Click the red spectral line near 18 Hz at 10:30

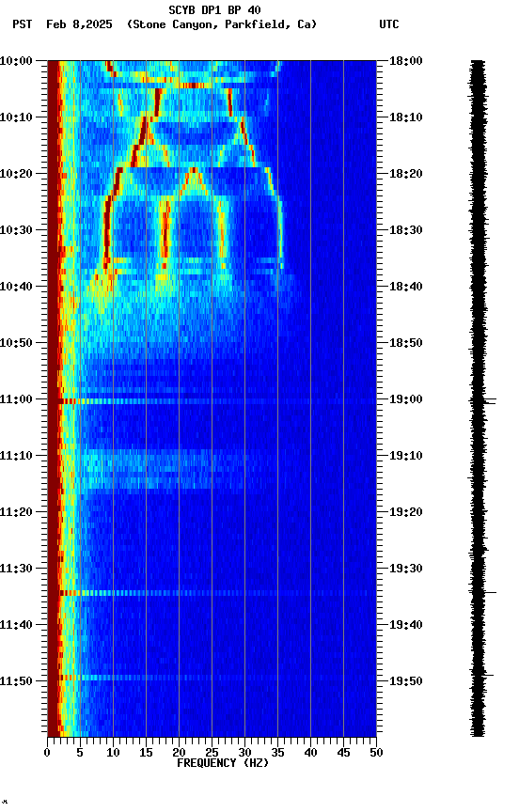coord(165,230)
